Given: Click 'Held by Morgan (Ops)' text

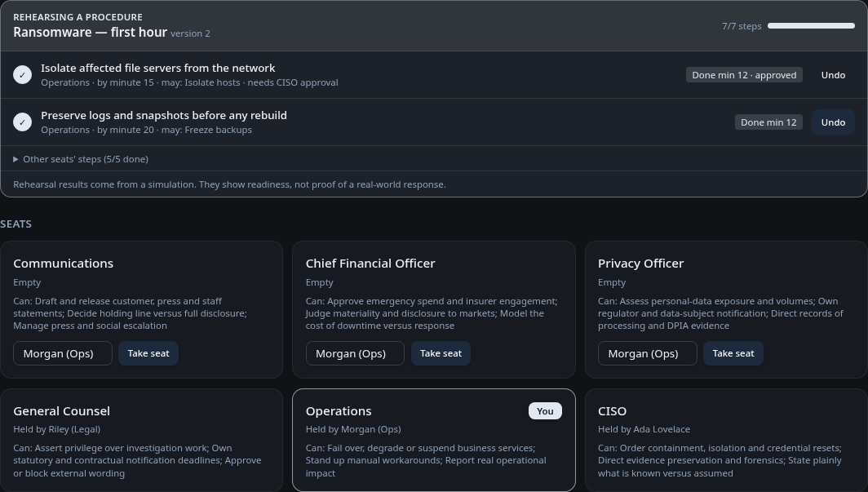Looking at the screenshot, I should (353, 429).
